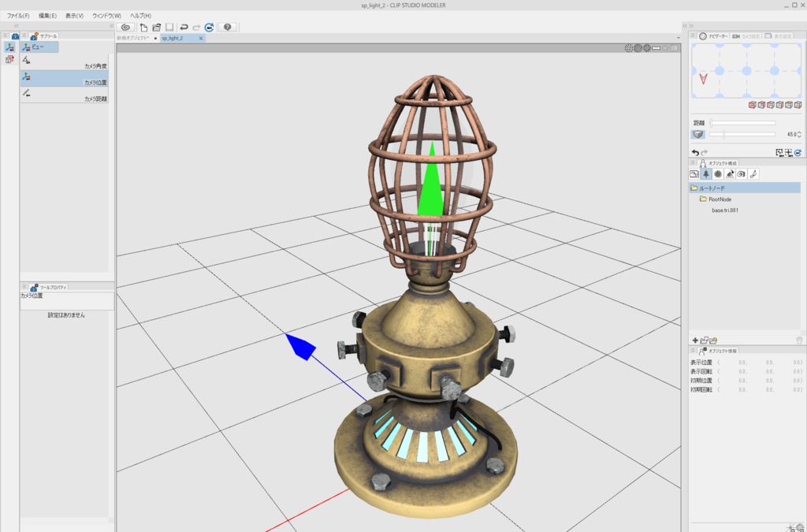Open the サブツール palette tab

44,36
